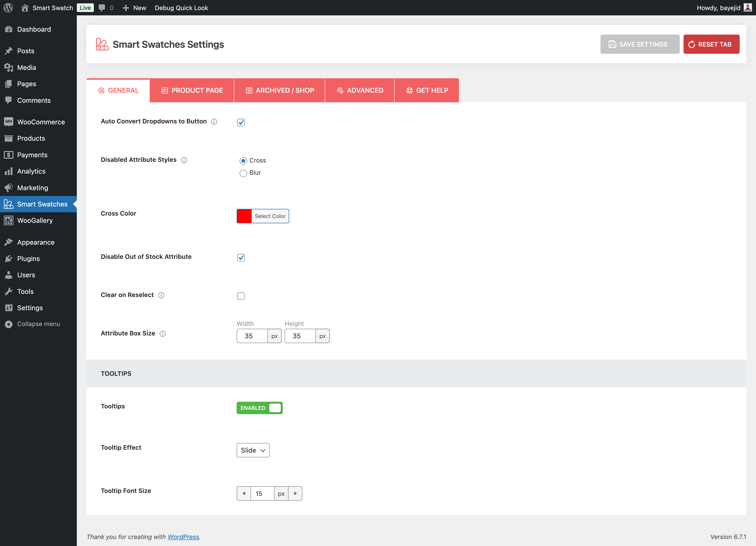
Task: Click the Posts pin icon
Action: click(9, 51)
